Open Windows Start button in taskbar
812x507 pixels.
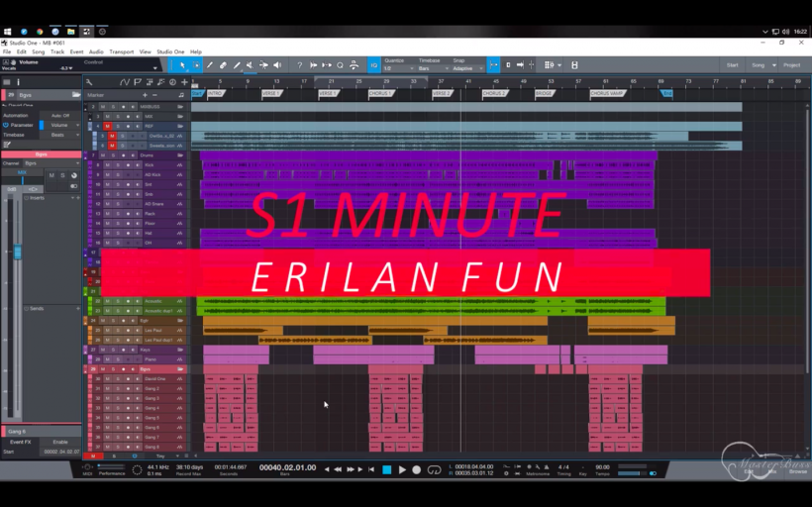tap(7, 32)
